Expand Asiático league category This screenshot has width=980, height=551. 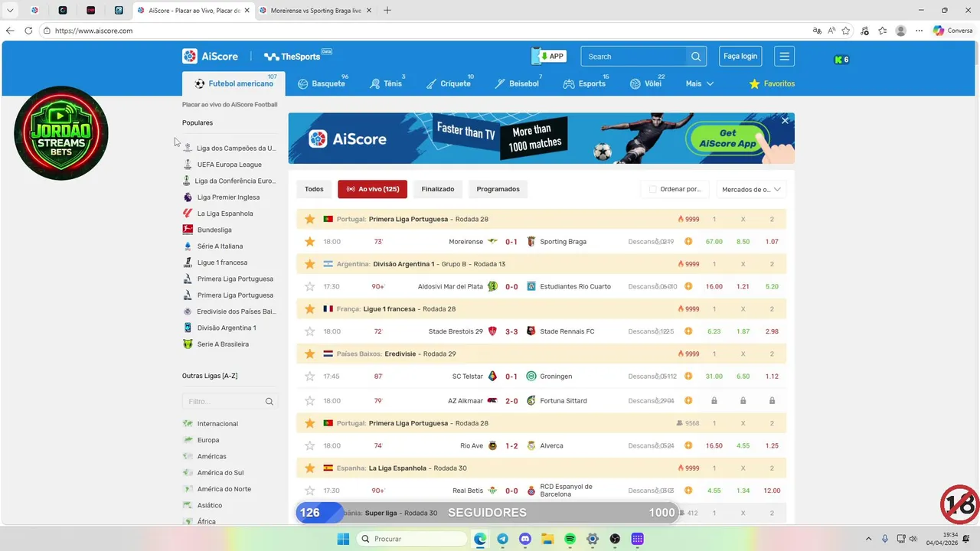[203, 506]
